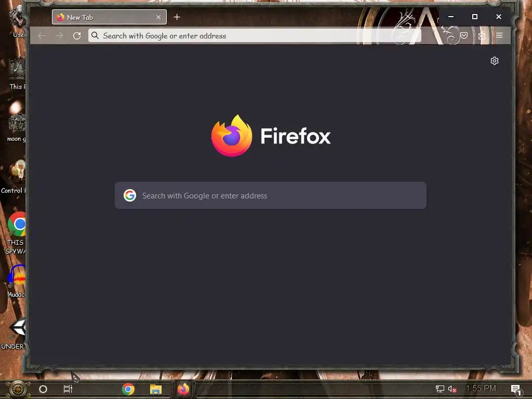
Task: Personalize new tab via gear icon
Action: click(495, 61)
